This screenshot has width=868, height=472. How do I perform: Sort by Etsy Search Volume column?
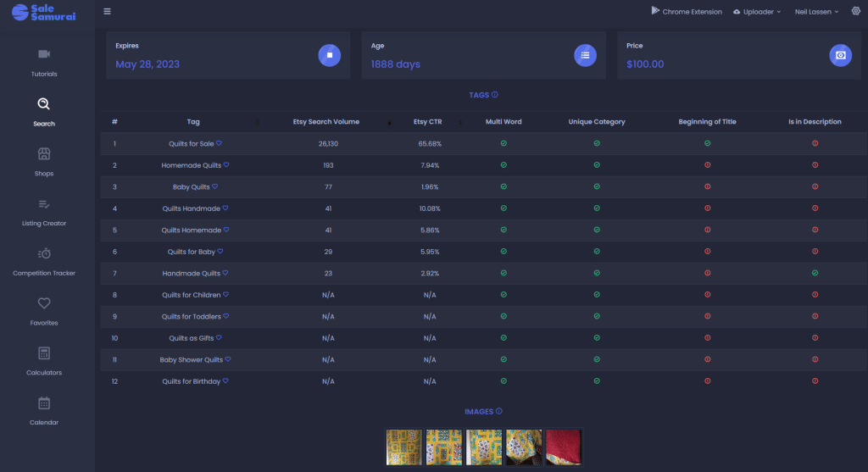pos(326,122)
